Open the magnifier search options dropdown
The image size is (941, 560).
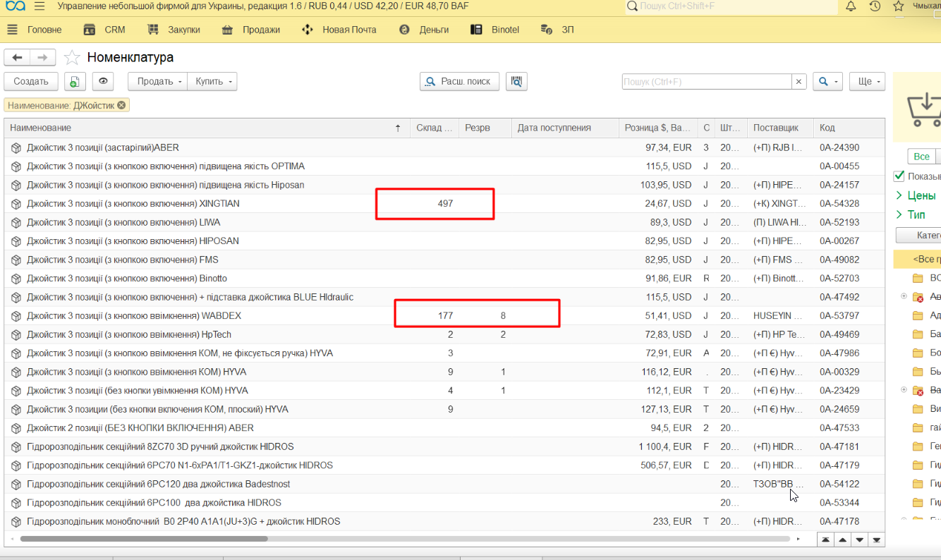click(827, 82)
